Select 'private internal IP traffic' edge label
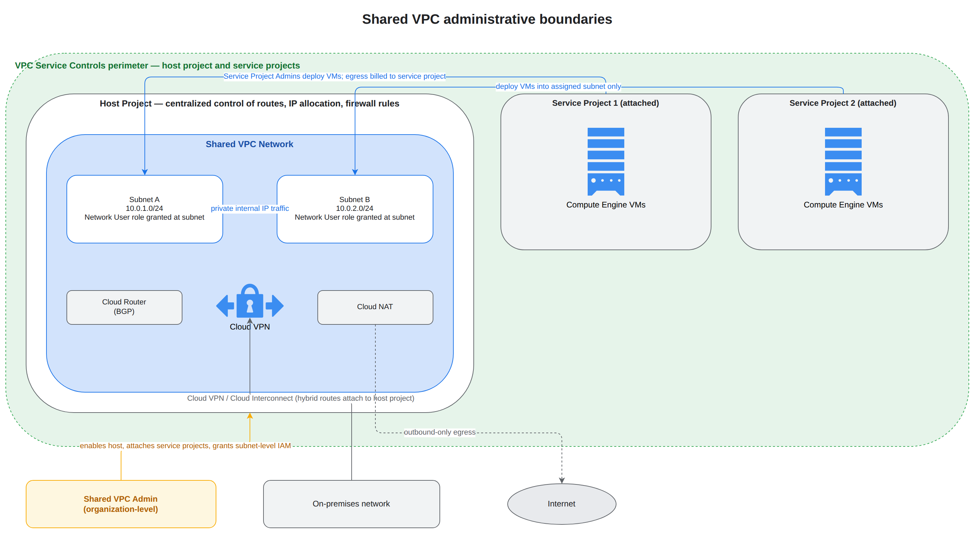 pos(250,208)
